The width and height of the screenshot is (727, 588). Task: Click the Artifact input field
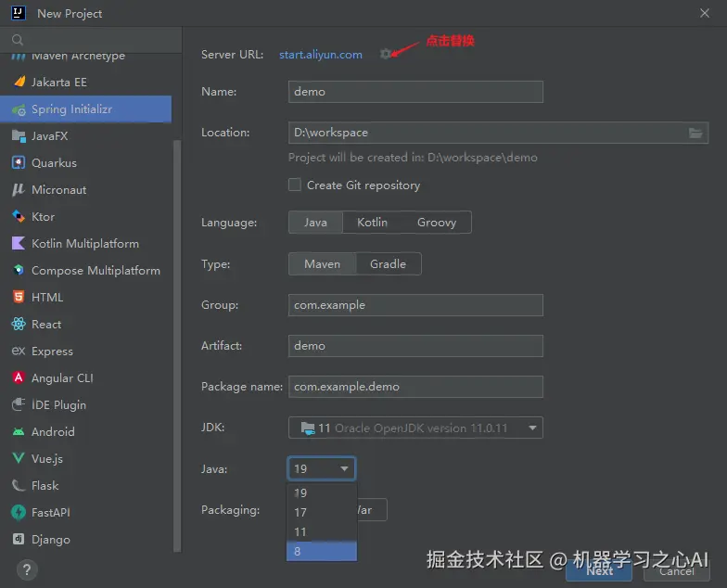pos(415,346)
